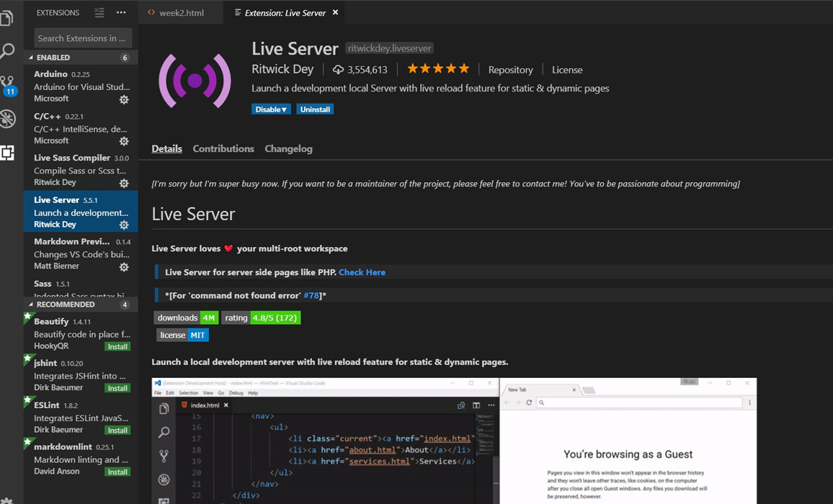The image size is (833, 504).
Task: Close the Extension: Live Server tab
Action: (335, 12)
